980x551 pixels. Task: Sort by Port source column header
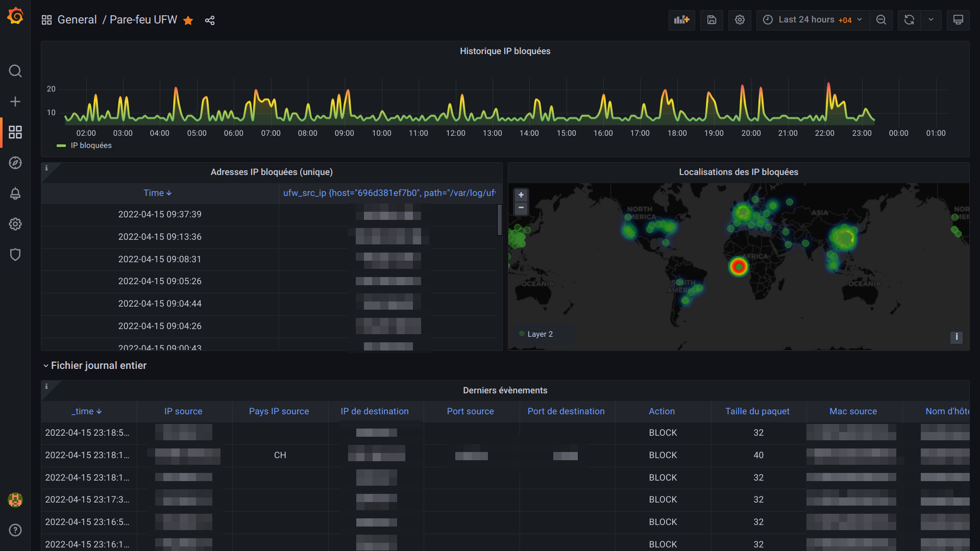(x=470, y=411)
